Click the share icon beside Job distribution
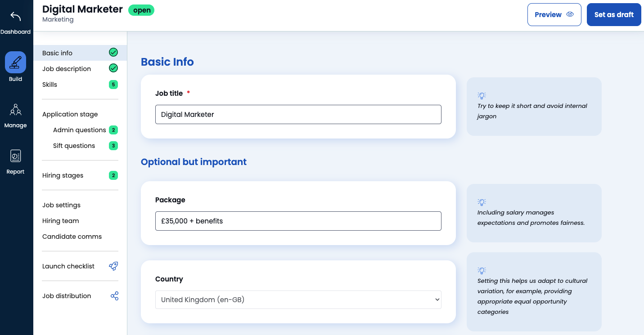Image resolution: width=644 pixels, height=335 pixels. click(x=114, y=295)
